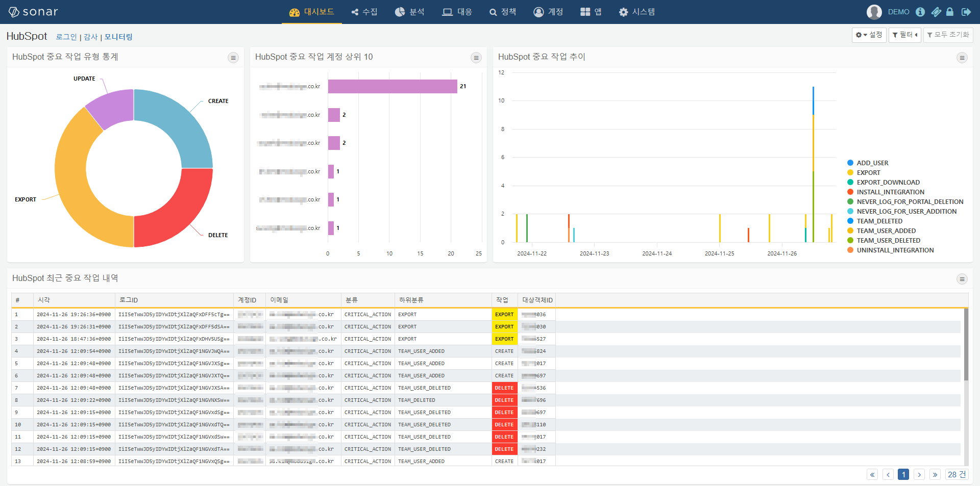
Task: Open the 앱 apps menu
Action: (x=591, y=12)
